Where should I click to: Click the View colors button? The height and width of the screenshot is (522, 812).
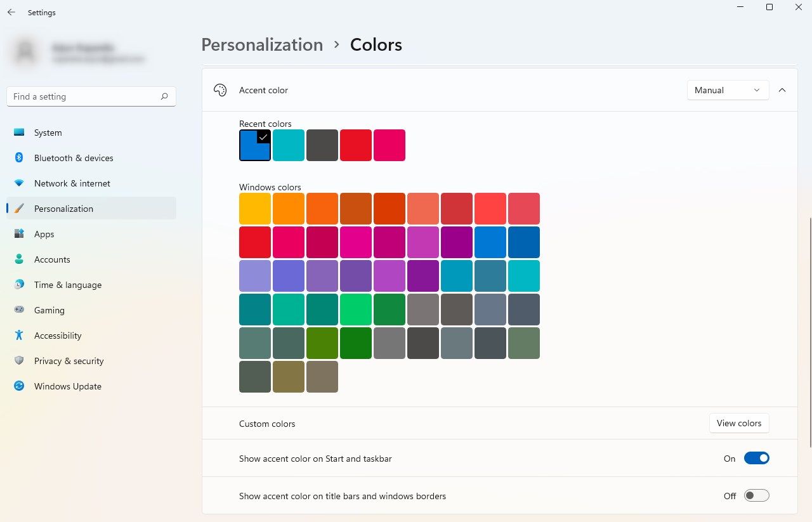(738, 423)
